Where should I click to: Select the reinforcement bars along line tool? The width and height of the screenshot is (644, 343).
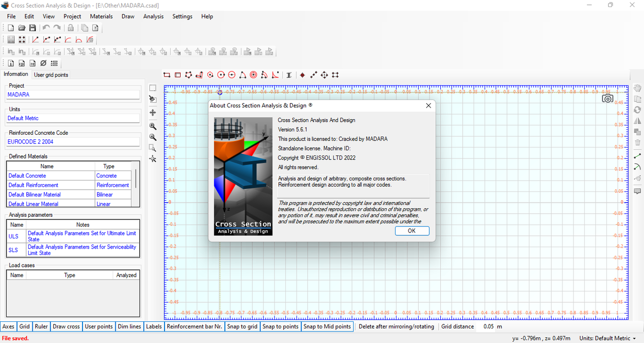[x=313, y=75]
